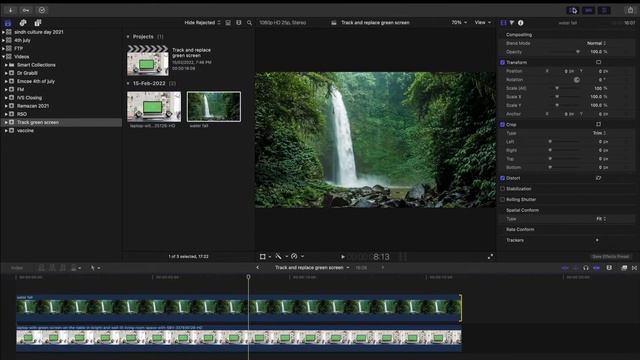Viewport: 640px width, 360px height.
Task: Click the Save Effects Preset button
Action: (x=610, y=257)
